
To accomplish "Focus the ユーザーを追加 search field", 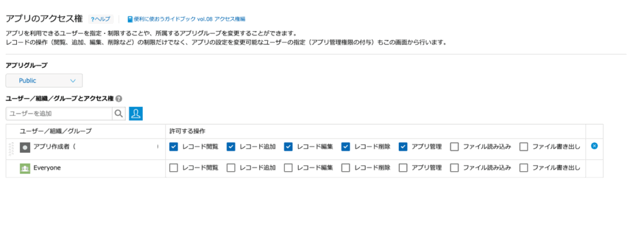I will [x=59, y=114].
